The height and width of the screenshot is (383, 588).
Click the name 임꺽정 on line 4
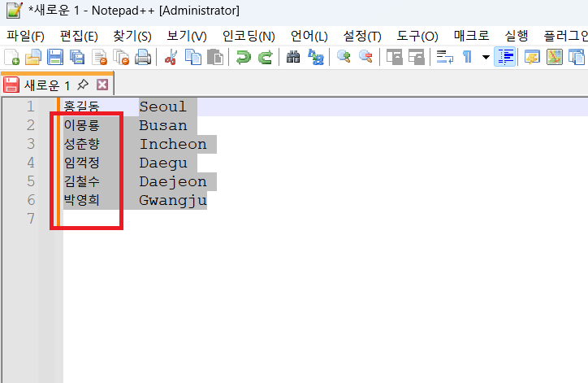click(x=81, y=163)
